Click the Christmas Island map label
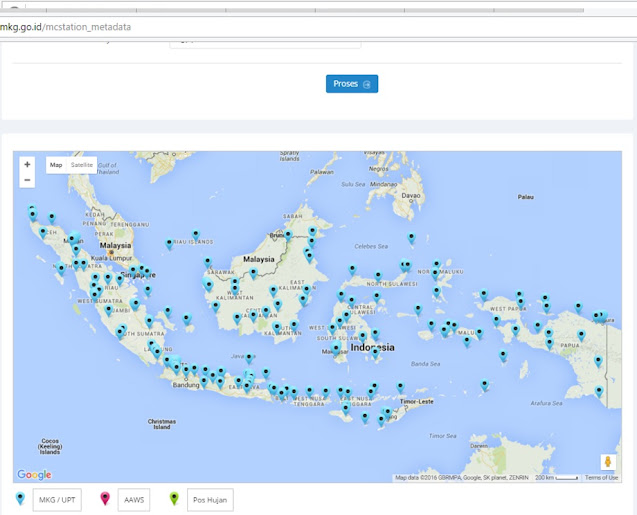 (x=162, y=424)
